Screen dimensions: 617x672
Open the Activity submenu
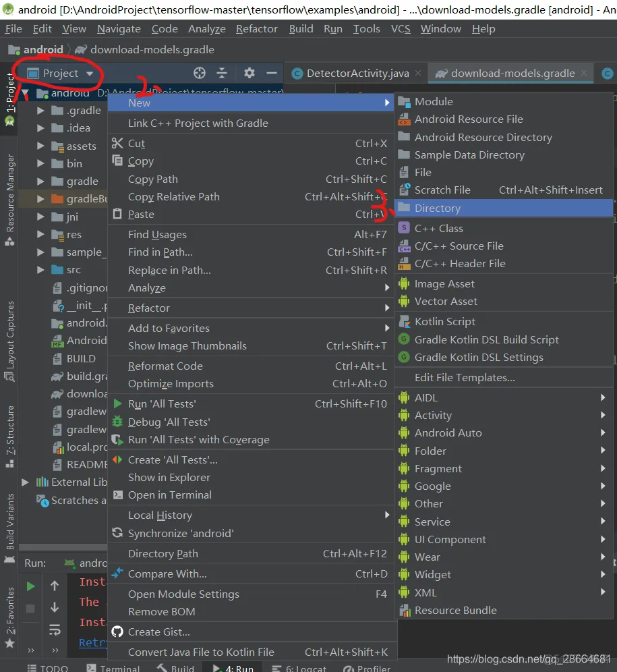point(504,416)
